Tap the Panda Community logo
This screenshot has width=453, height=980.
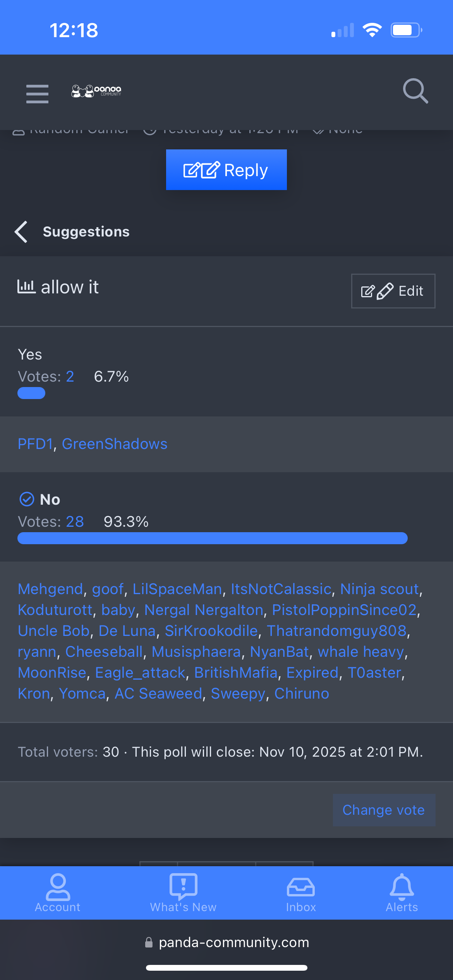(96, 91)
